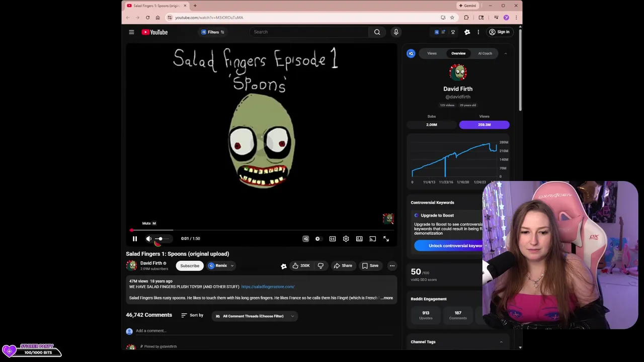644x362 pixels.
Task: Toggle closed captions CC
Action: tap(333, 239)
